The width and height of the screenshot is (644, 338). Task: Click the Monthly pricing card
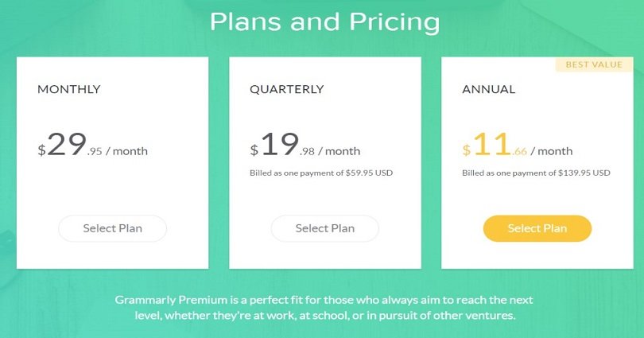pyautogui.click(x=113, y=163)
